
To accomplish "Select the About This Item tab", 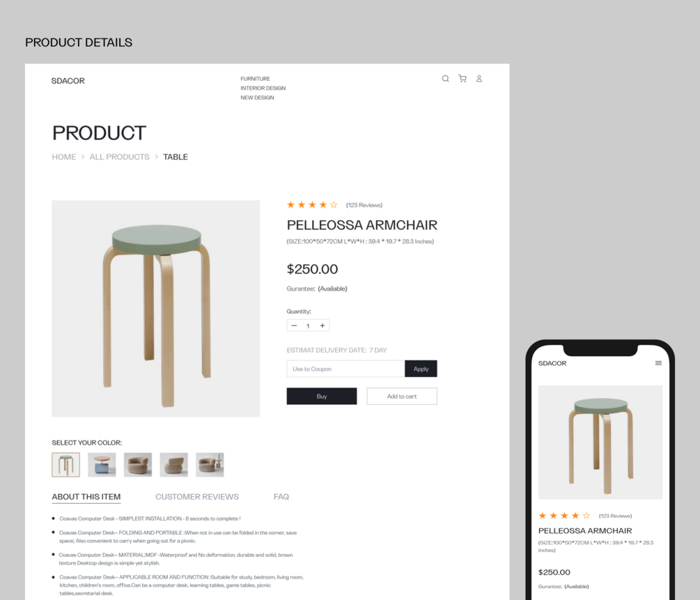I will pyautogui.click(x=86, y=497).
